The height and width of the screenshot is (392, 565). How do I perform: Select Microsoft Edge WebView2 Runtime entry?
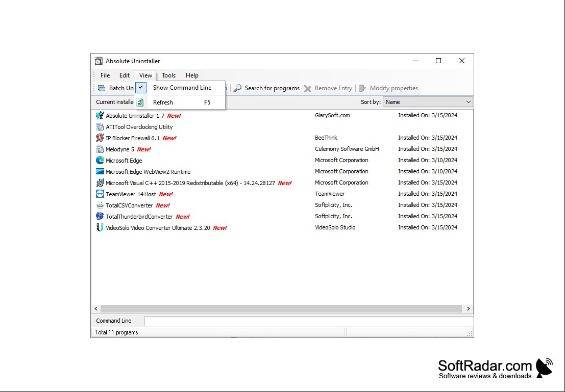pyautogui.click(x=148, y=172)
